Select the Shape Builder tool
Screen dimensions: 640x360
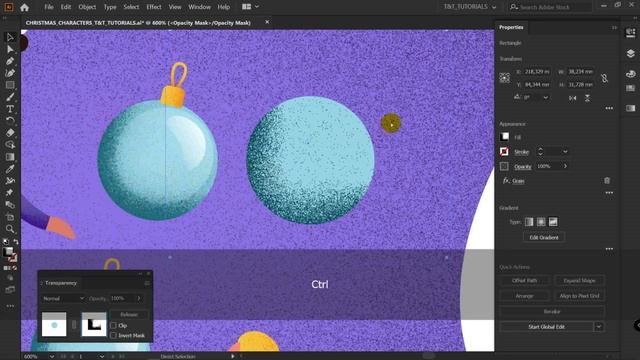click(x=10, y=144)
